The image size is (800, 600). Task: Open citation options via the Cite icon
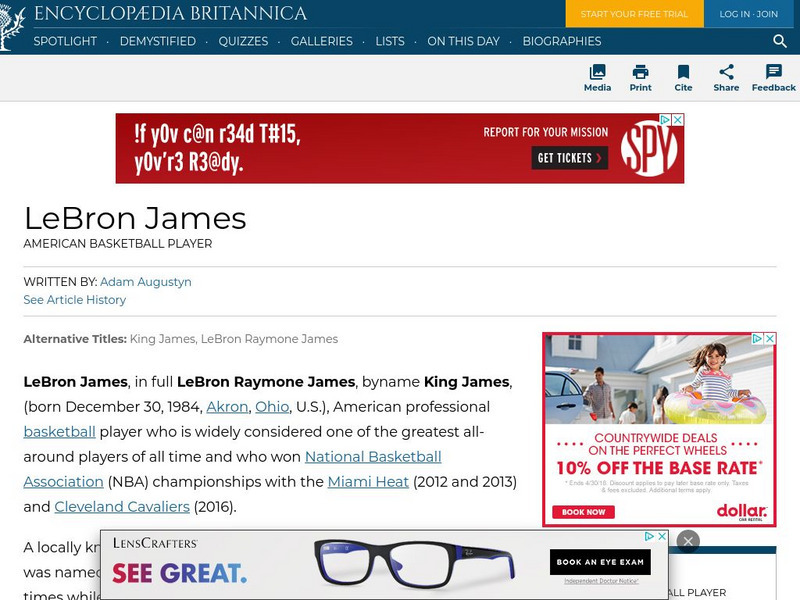pos(684,79)
